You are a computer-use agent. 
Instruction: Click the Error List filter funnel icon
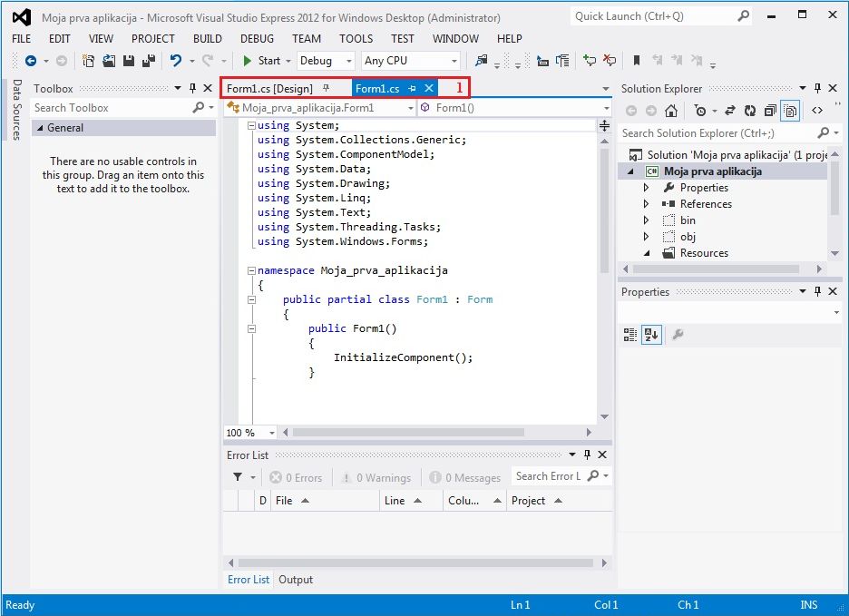[238, 477]
